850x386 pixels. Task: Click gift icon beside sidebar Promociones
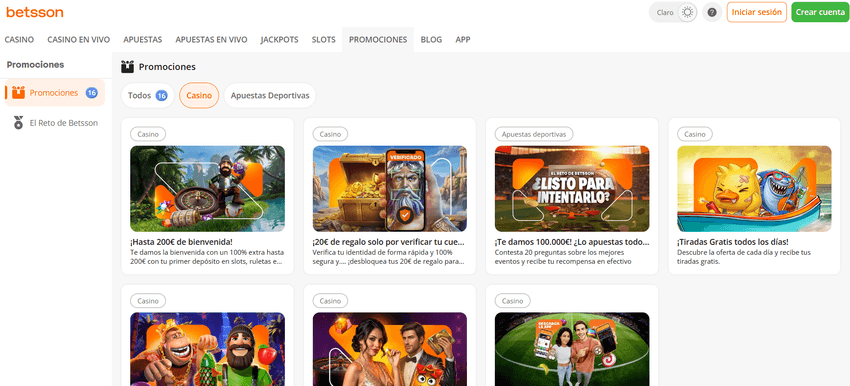(18, 93)
